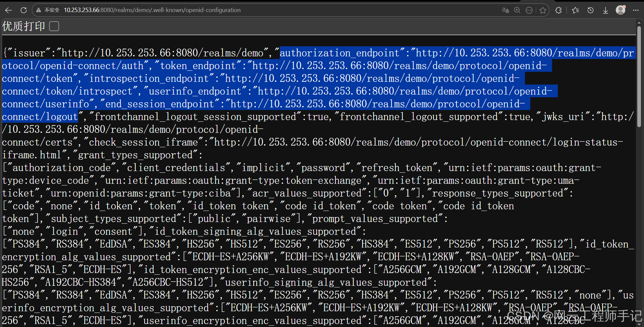This screenshot has height=327, width=644.
Task: Go back to the previous page
Action: (x=8, y=10)
